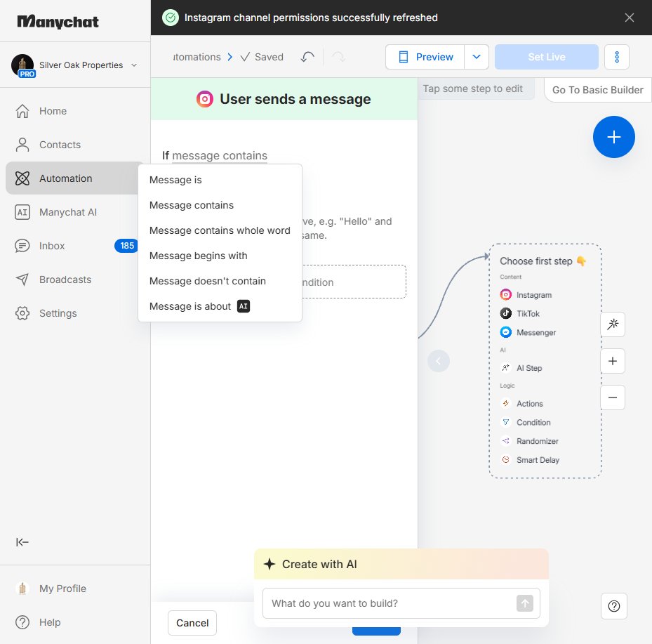
Task: Open My Profile
Action: coord(62,589)
